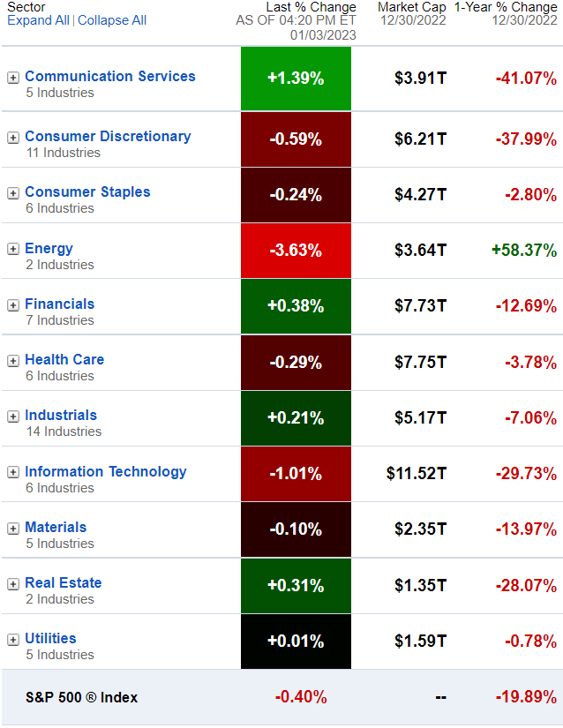The image size is (563, 728).
Task: Click the Expand All link
Action: (38, 20)
